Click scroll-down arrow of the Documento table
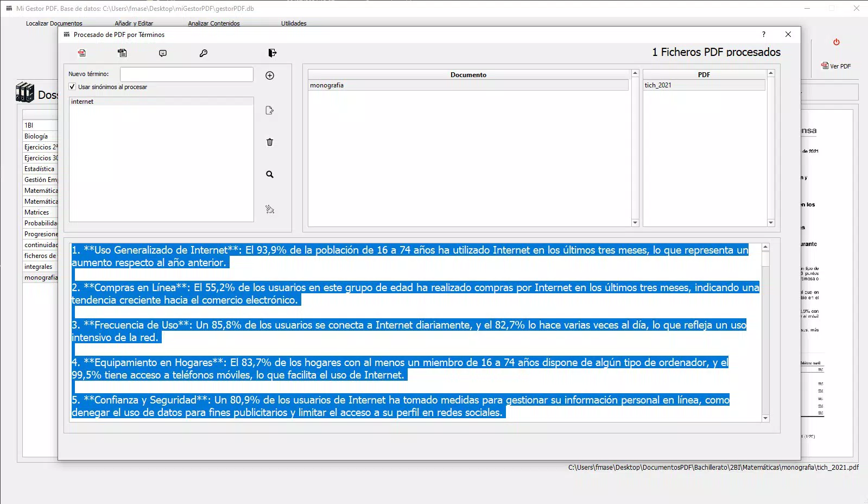The width and height of the screenshot is (868, 504). point(635,223)
